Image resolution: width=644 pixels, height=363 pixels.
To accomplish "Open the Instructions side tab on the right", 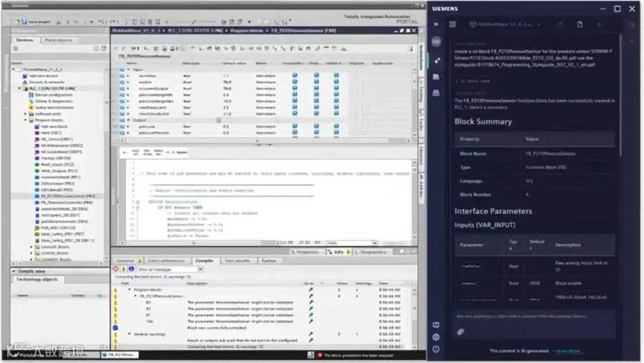I will coord(421,57).
